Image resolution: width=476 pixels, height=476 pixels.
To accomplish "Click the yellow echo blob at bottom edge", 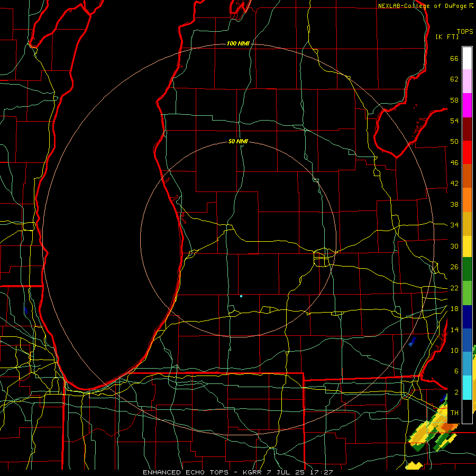I will (x=414, y=465).
